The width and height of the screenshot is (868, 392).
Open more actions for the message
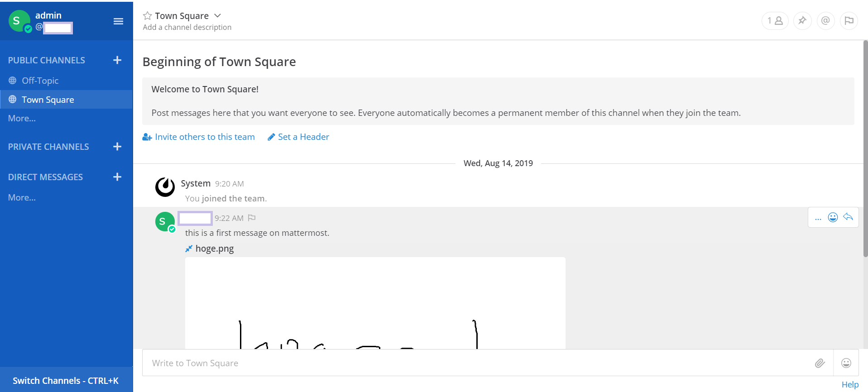tap(818, 218)
